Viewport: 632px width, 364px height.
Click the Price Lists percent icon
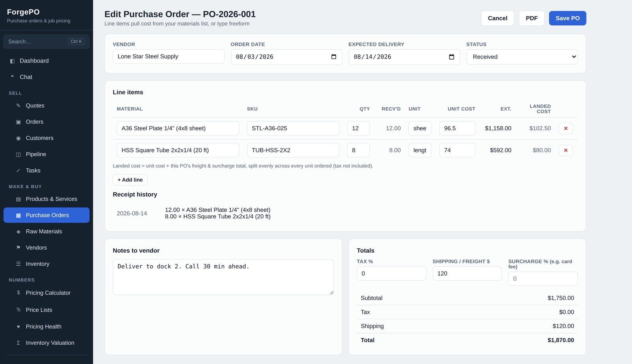click(18, 310)
